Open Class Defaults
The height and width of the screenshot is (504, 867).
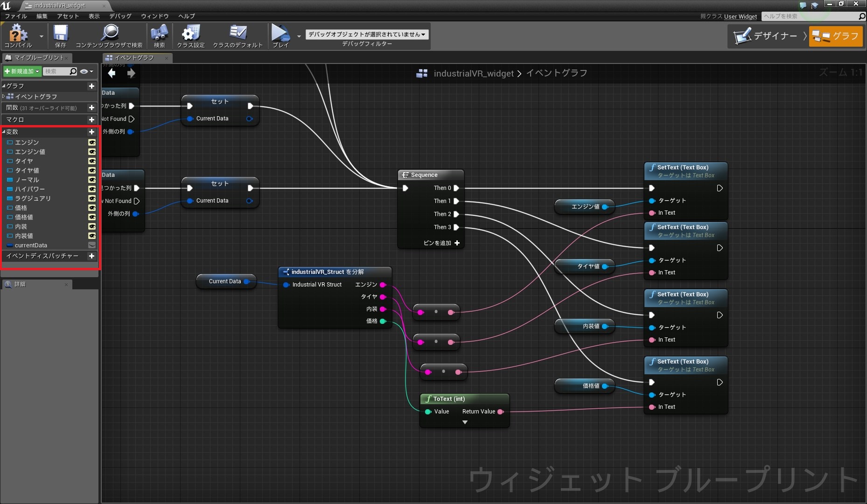(x=238, y=36)
